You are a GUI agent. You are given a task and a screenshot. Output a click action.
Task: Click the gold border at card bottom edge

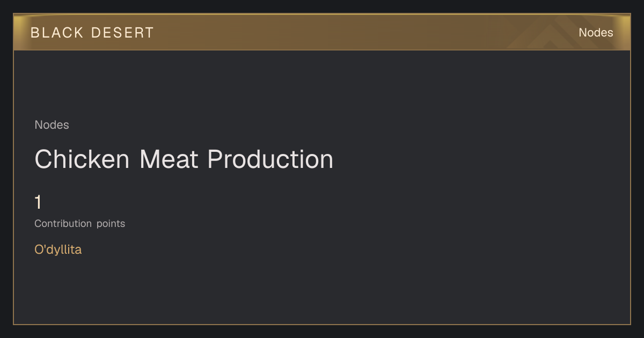point(322,324)
